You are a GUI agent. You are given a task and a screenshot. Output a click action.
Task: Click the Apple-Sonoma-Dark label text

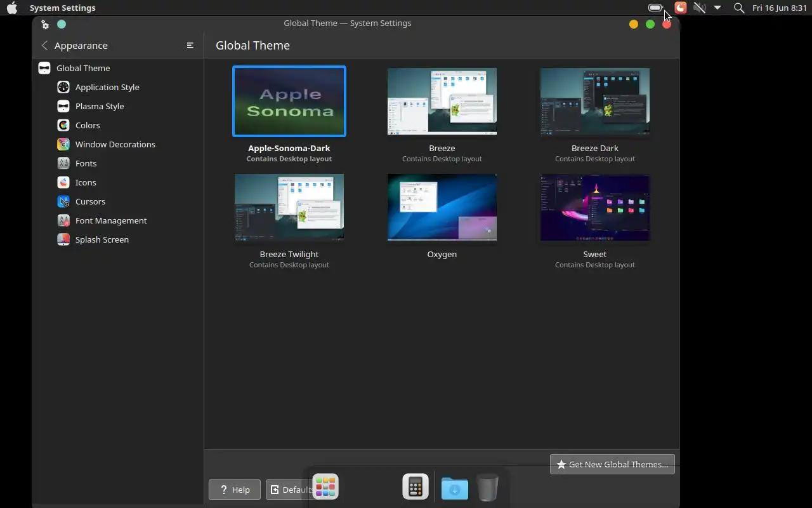289,148
